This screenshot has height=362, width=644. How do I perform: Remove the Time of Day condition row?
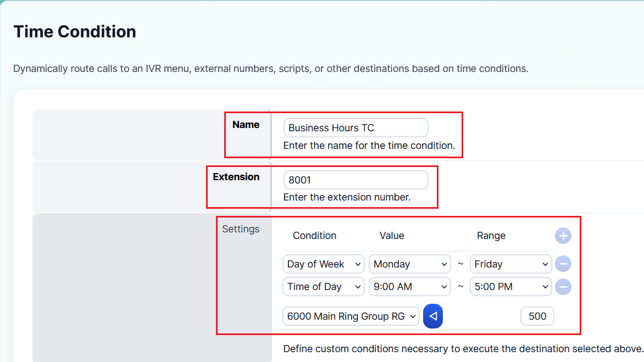tap(563, 287)
